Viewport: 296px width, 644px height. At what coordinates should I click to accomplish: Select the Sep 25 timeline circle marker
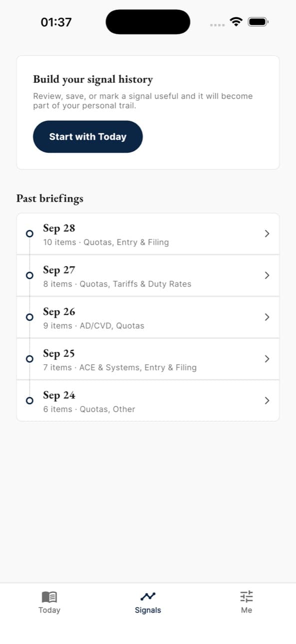[x=29, y=359]
